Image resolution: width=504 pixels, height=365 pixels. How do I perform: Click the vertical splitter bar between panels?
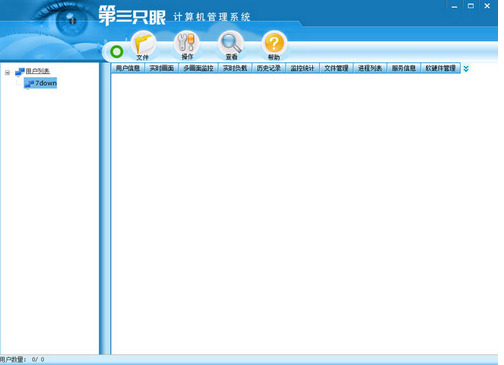tap(105, 208)
